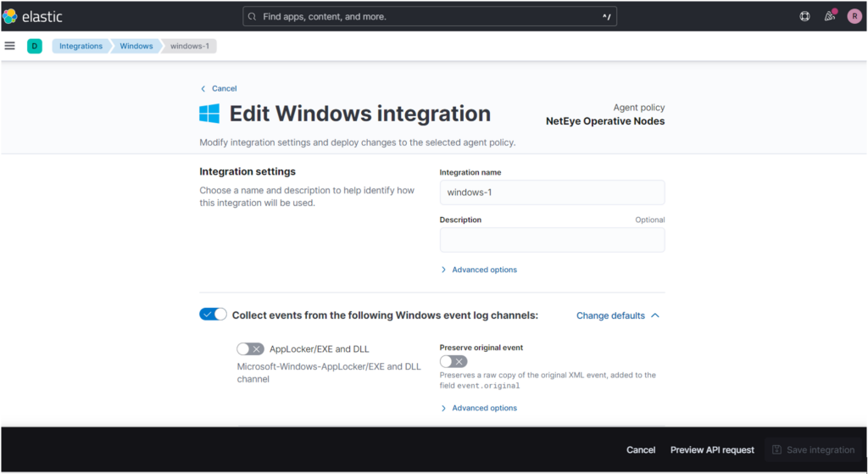Click the top Cancel back link
The width and height of the screenshot is (868, 474).
click(220, 88)
